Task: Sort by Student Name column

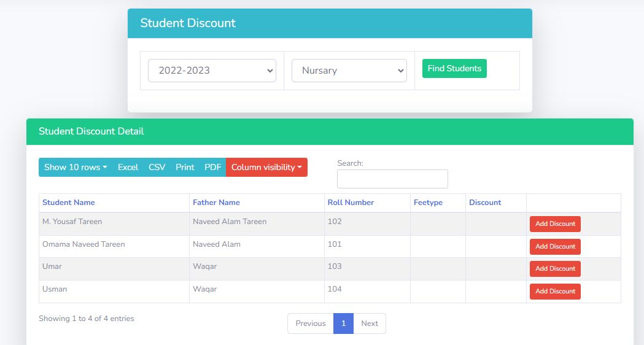Action: [x=69, y=203]
